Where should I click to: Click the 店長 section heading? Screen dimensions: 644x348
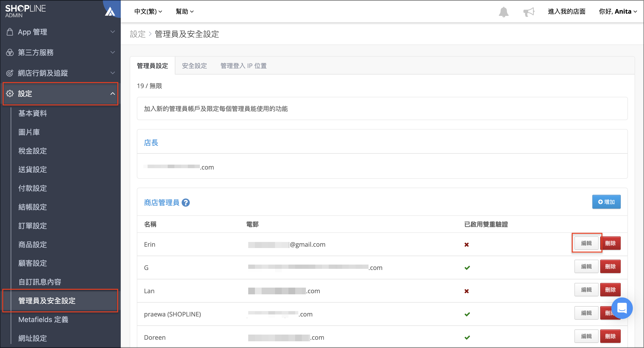[x=151, y=143]
